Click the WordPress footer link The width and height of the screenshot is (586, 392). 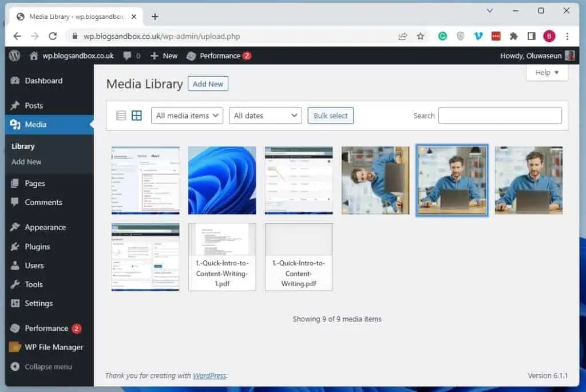[x=209, y=375]
